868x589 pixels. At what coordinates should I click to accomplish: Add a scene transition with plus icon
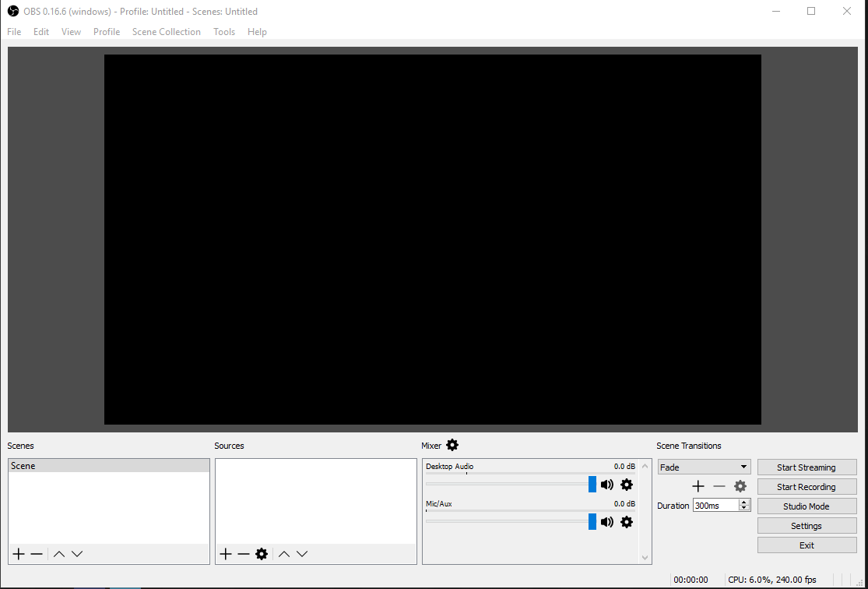[x=698, y=486]
